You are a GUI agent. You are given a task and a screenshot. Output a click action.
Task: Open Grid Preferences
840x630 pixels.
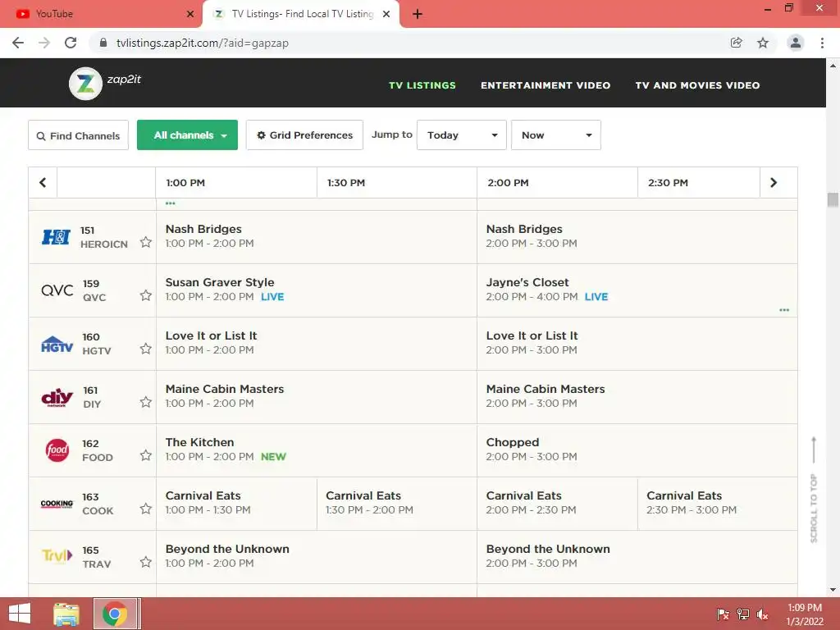(x=304, y=135)
